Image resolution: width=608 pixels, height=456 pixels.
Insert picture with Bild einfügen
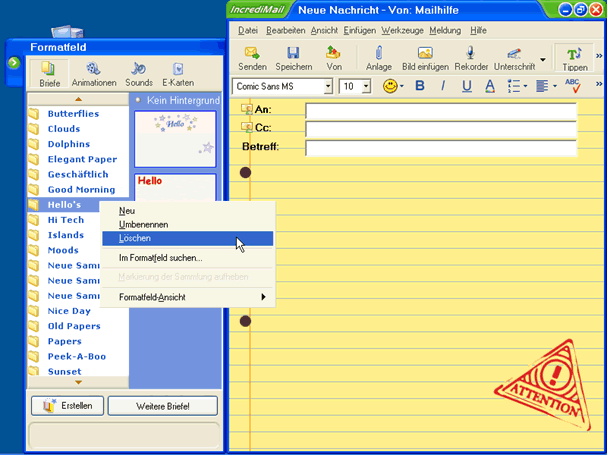tap(425, 59)
